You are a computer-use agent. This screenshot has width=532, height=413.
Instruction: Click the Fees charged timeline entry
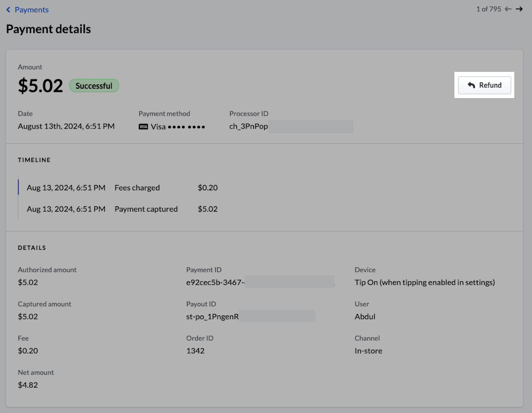pos(137,187)
